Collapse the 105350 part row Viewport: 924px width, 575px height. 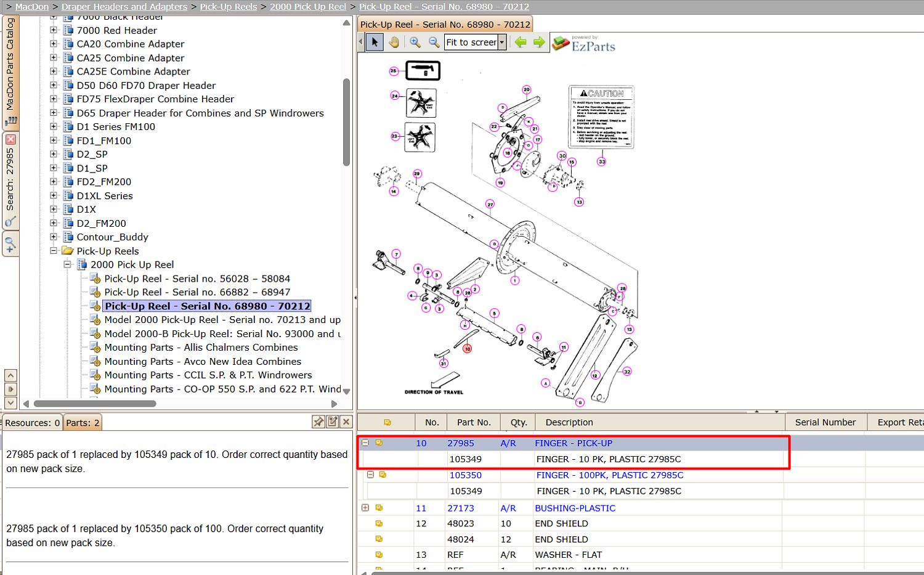(x=370, y=475)
